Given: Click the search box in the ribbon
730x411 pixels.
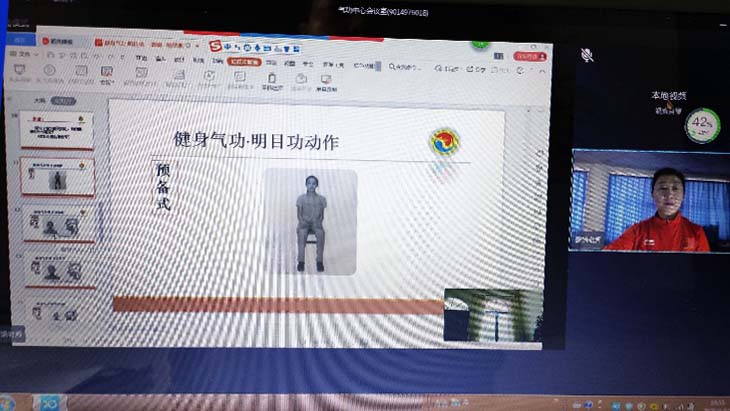Looking at the screenshot, I should coord(412,68).
